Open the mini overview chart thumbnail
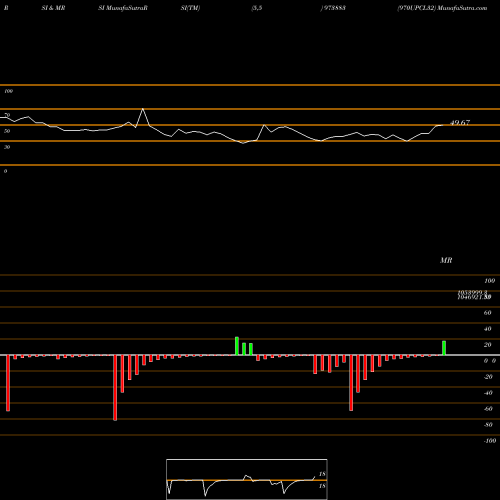The image size is (500, 500). pyautogui.click(x=247, y=479)
